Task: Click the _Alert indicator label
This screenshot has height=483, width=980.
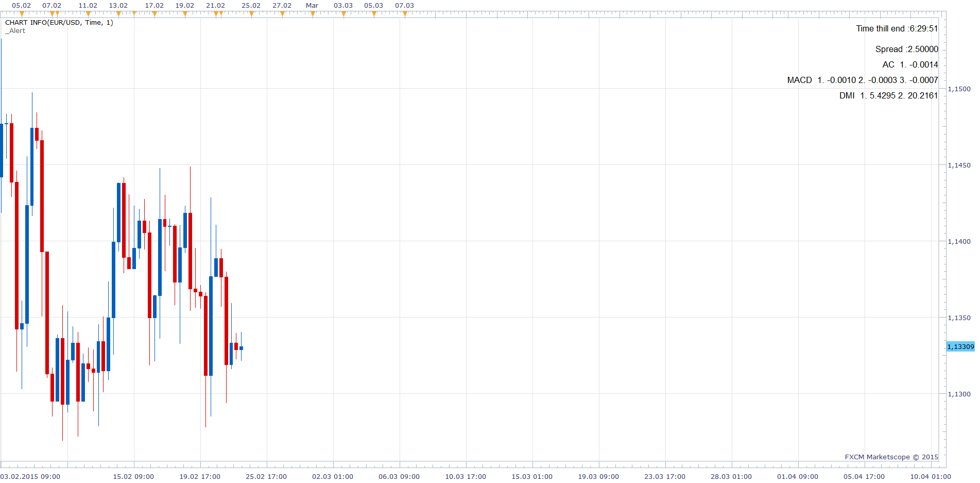Action: point(15,31)
